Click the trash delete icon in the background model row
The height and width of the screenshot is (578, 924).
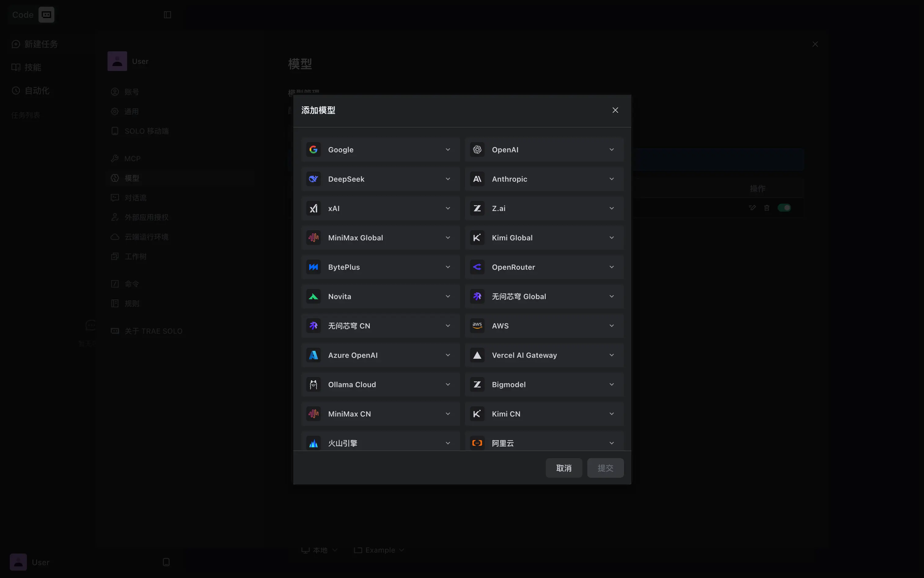tap(767, 208)
